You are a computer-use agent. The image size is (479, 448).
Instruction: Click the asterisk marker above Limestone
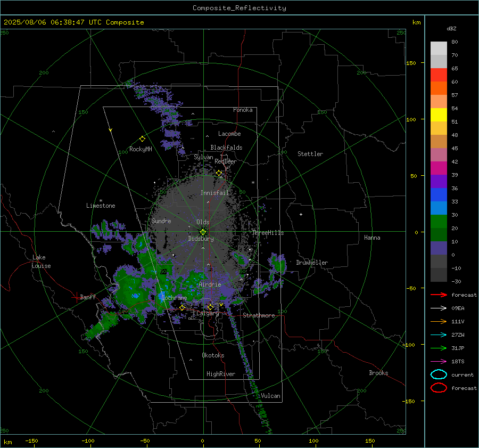coord(101,201)
